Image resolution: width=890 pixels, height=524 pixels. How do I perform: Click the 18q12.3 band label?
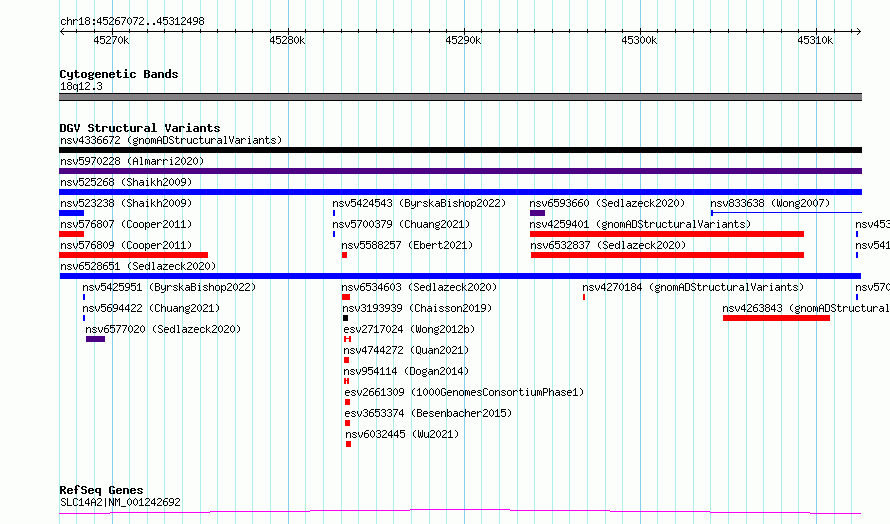pyautogui.click(x=81, y=86)
